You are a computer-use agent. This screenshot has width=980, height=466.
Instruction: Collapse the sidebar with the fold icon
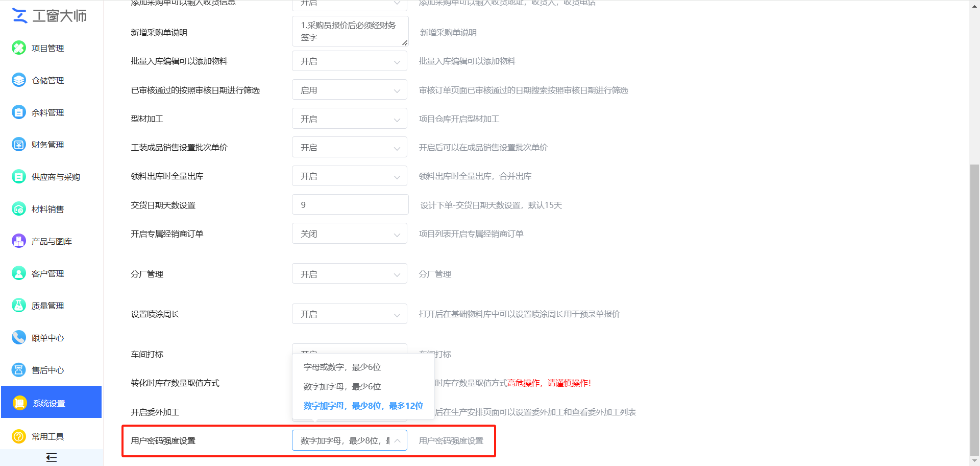point(51,457)
